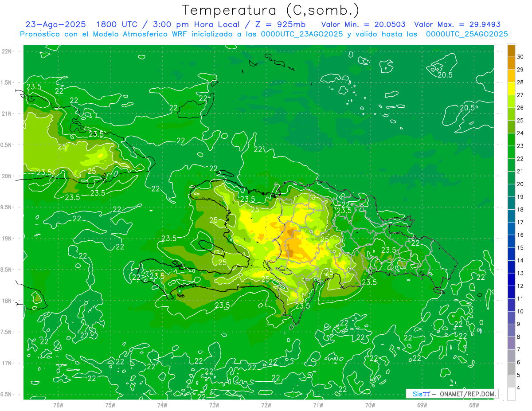The image size is (532, 411).
Task: Click the legend value "10"
Action: 520,311
